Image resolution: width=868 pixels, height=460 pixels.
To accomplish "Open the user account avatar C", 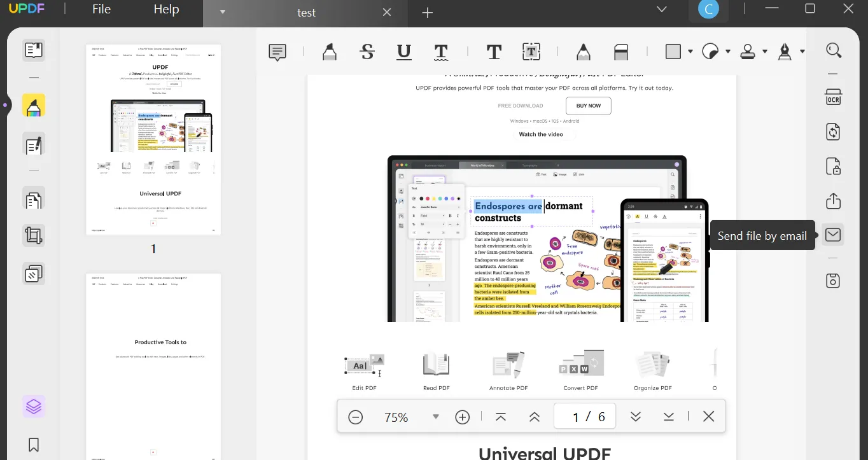I will pos(708,10).
